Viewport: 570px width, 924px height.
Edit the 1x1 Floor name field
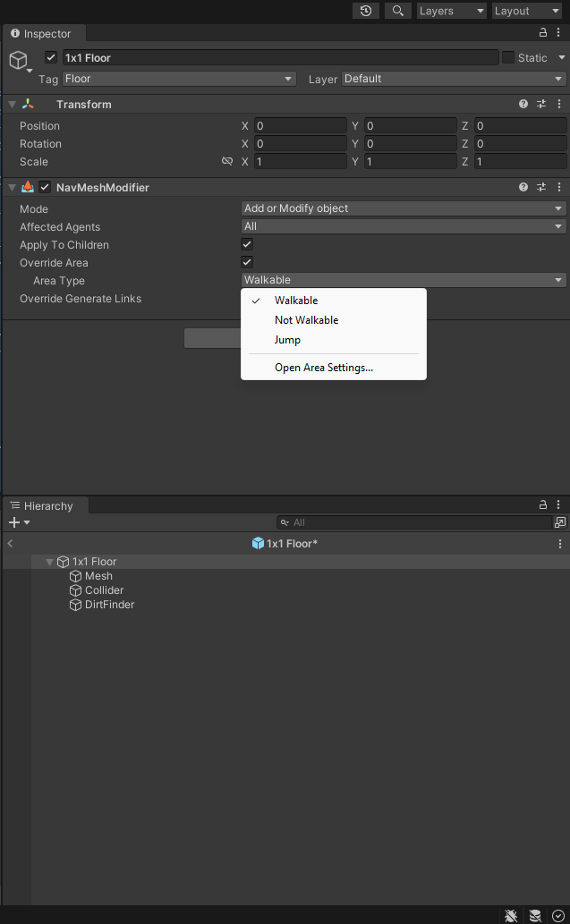tap(280, 58)
